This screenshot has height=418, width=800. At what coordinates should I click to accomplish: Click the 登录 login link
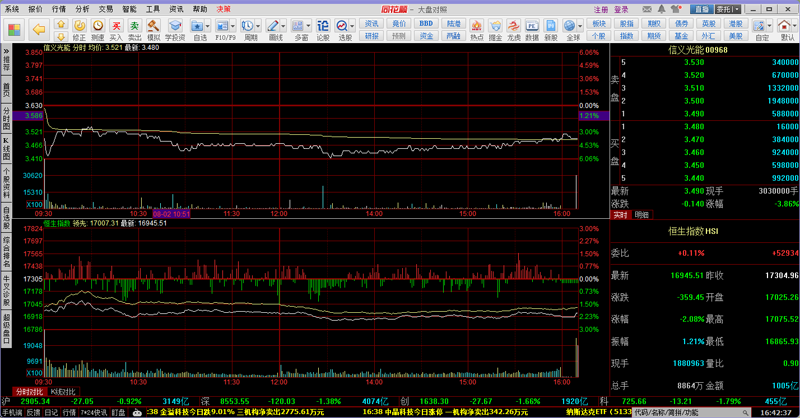click(621, 9)
